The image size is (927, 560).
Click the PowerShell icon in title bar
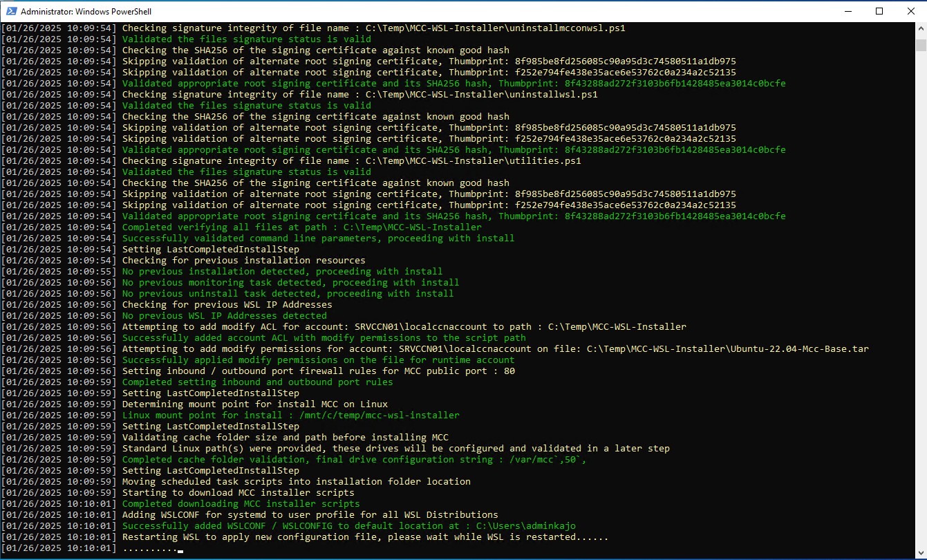[x=11, y=11]
